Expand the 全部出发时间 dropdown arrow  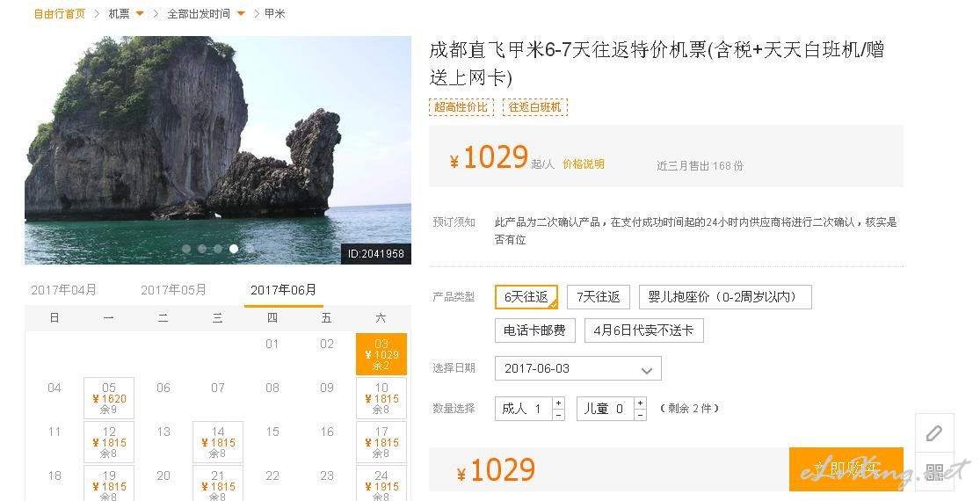coord(241,14)
